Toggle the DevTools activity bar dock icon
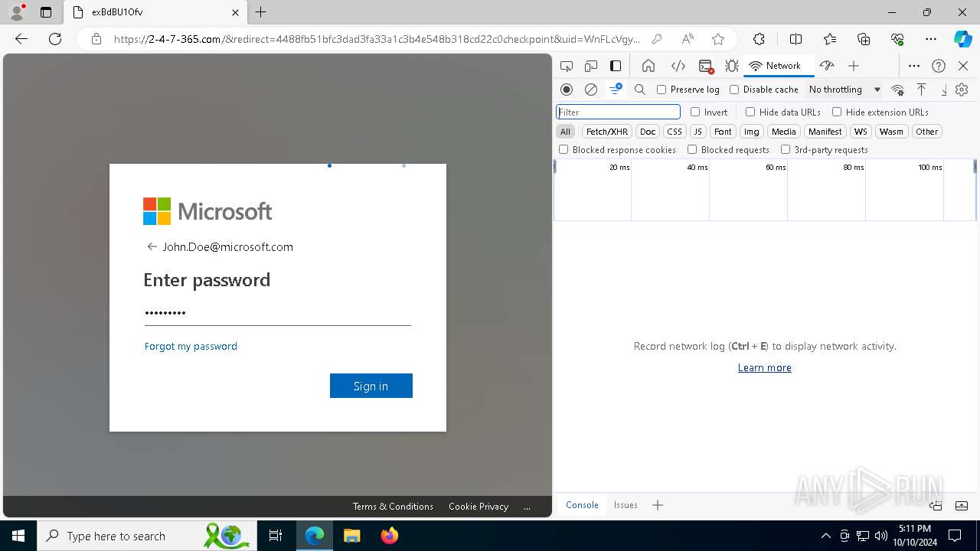 pos(616,66)
